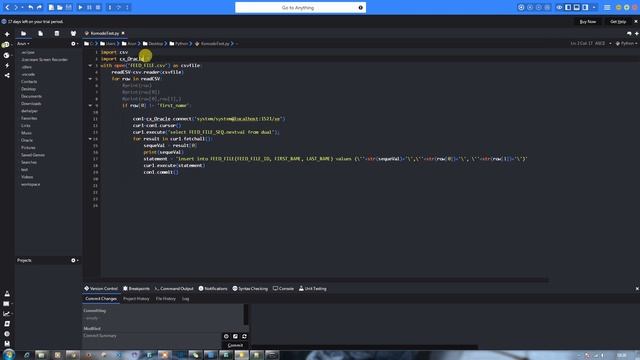Image resolution: width=640 pixels, height=360 pixels.
Task: Toggle the right pane visibility
Action: (585, 7)
